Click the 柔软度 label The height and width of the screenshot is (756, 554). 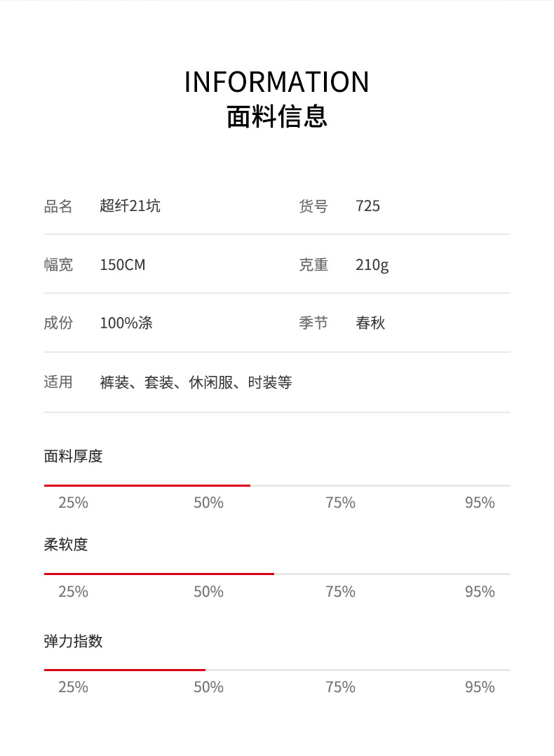click(x=66, y=545)
